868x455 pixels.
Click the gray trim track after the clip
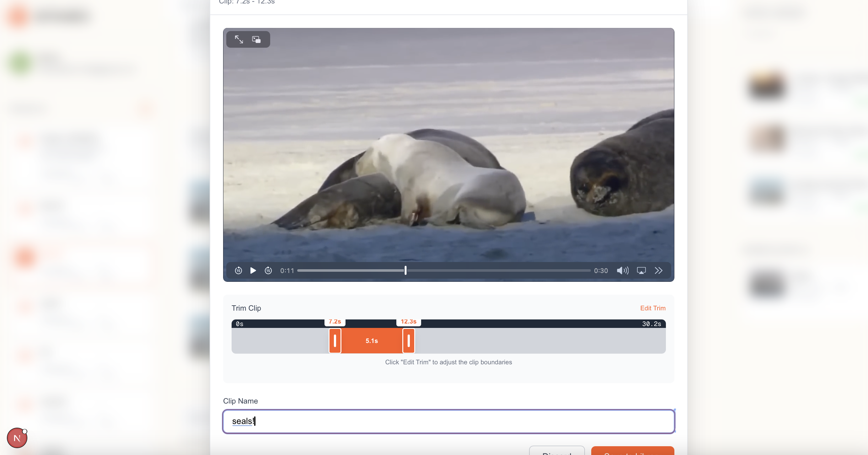pos(539,341)
